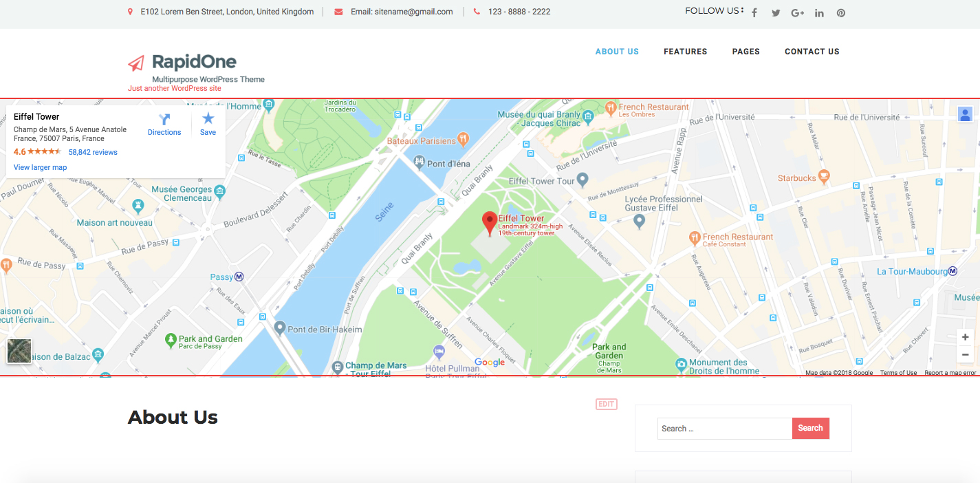Select the Pont d'Iéna landmark icon
The width and height of the screenshot is (980, 483).
(420, 163)
